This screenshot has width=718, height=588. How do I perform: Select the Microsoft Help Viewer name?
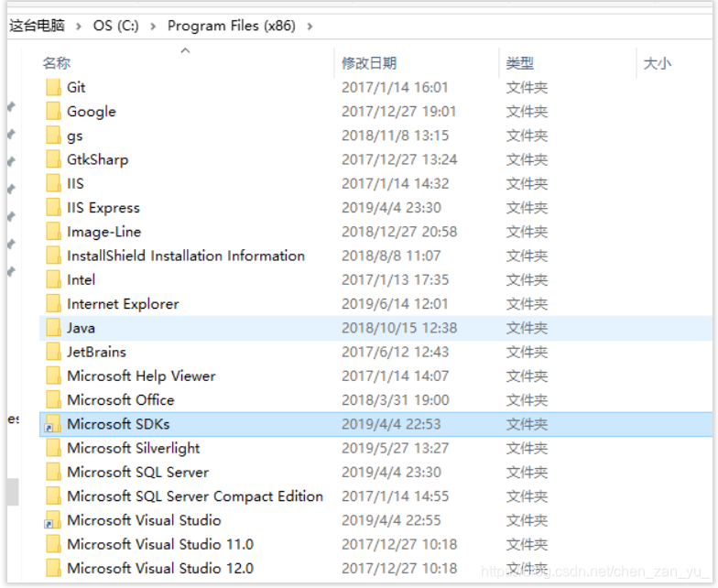141,376
